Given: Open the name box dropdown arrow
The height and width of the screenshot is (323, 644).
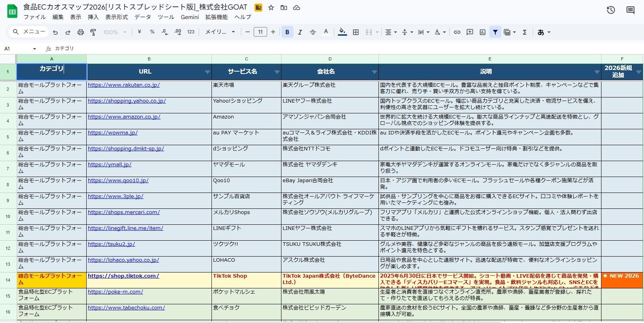Looking at the screenshot, I should click(35, 49).
